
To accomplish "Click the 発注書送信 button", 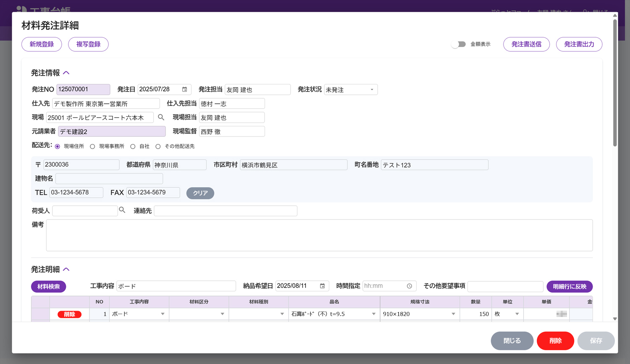I will pyautogui.click(x=526, y=44).
